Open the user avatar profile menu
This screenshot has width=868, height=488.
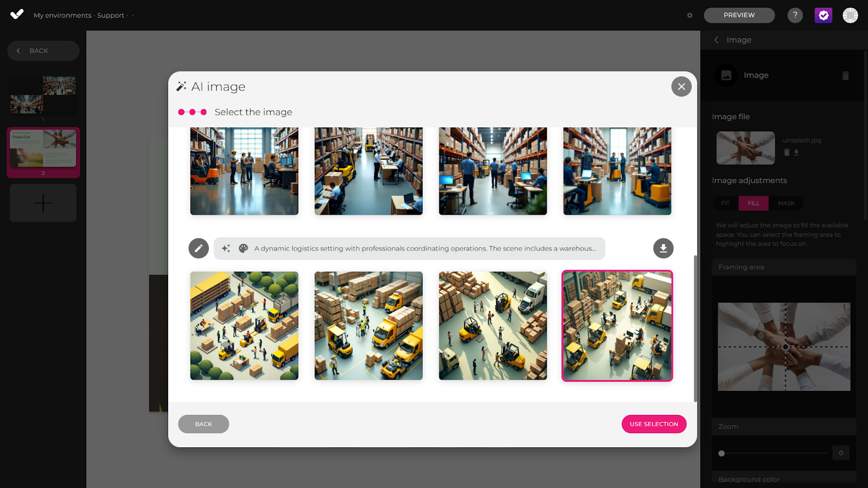click(850, 15)
